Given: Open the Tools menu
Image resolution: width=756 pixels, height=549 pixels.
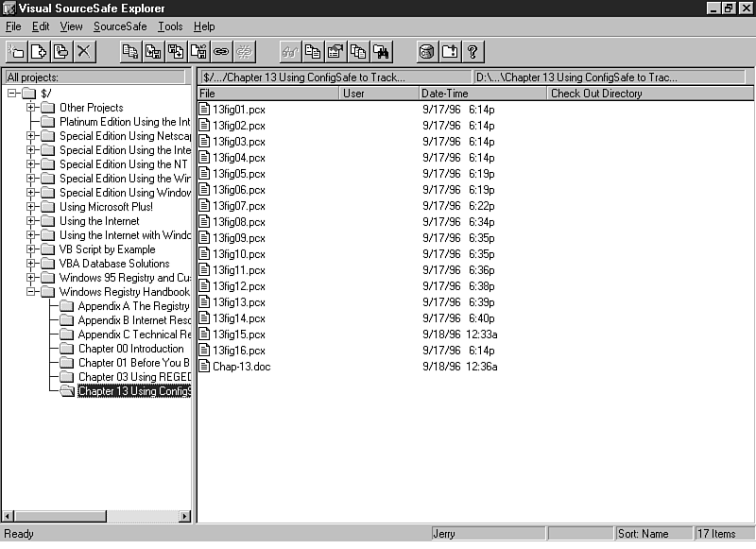Looking at the screenshot, I should point(170,26).
